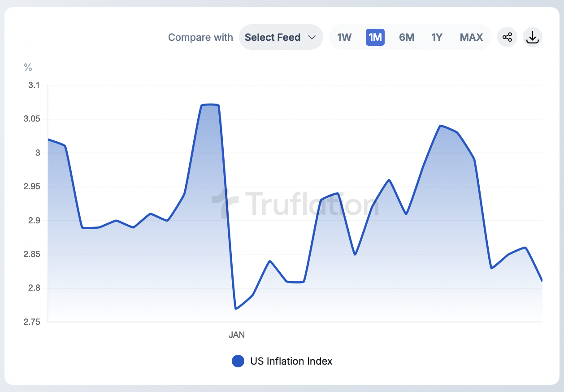This screenshot has width=564, height=392.
Task: Choose the 1Y time range
Action: (437, 37)
